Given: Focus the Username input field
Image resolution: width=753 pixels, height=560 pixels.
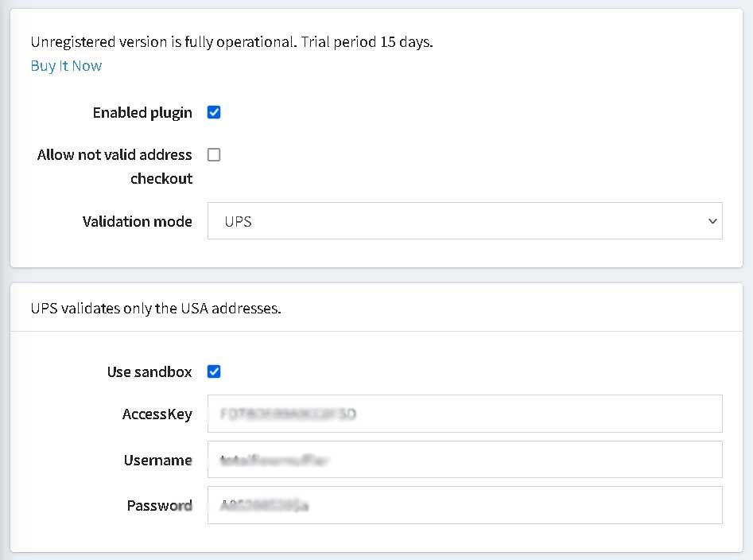Looking at the screenshot, I should [x=465, y=460].
